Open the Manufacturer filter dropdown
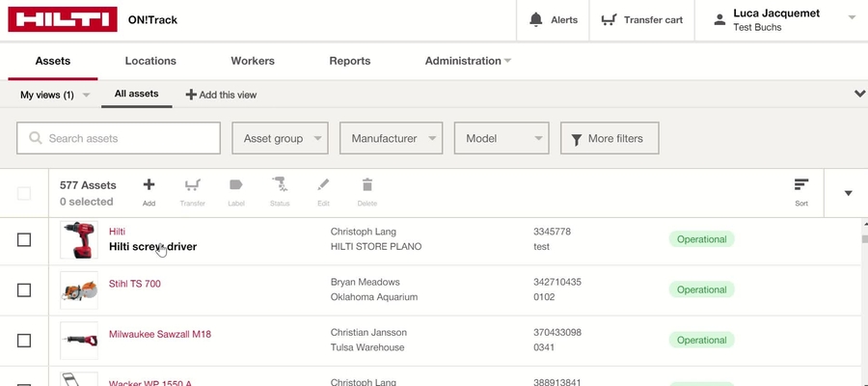868x386 pixels. click(x=391, y=138)
